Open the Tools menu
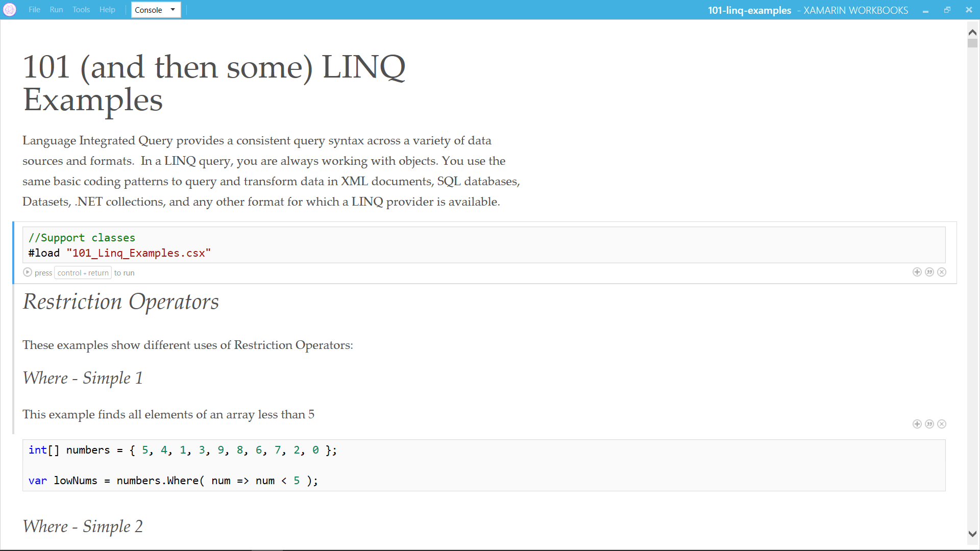This screenshot has height=551, width=980. click(x=81, y=10)
